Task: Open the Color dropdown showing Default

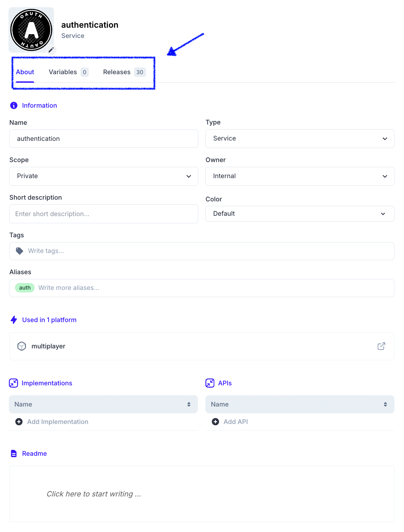Action: (300, 214)
